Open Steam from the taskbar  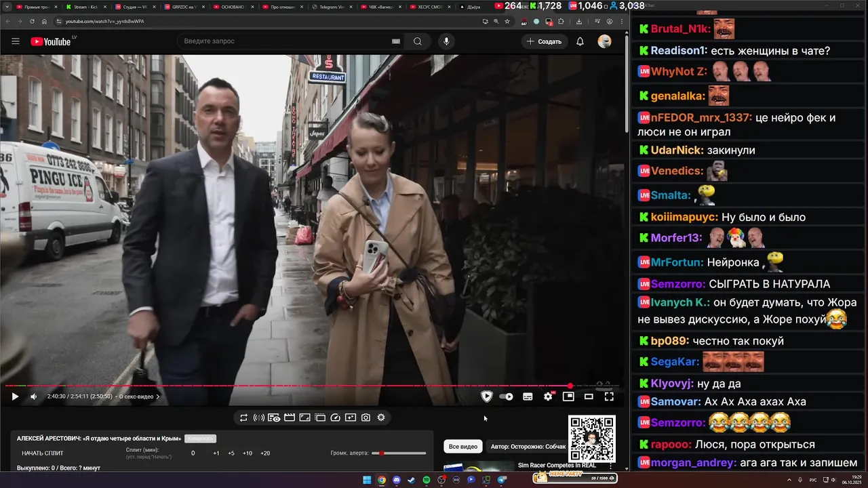412,480
